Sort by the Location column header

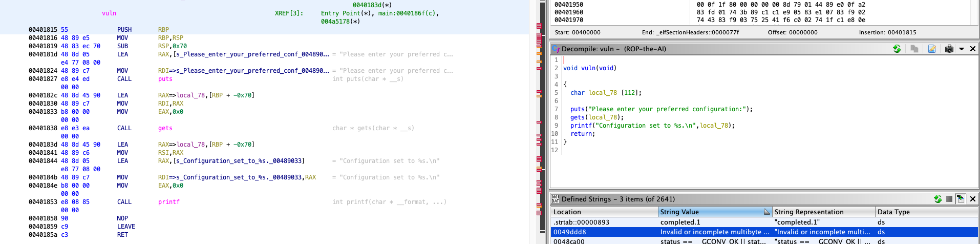(x=604, y=212)
